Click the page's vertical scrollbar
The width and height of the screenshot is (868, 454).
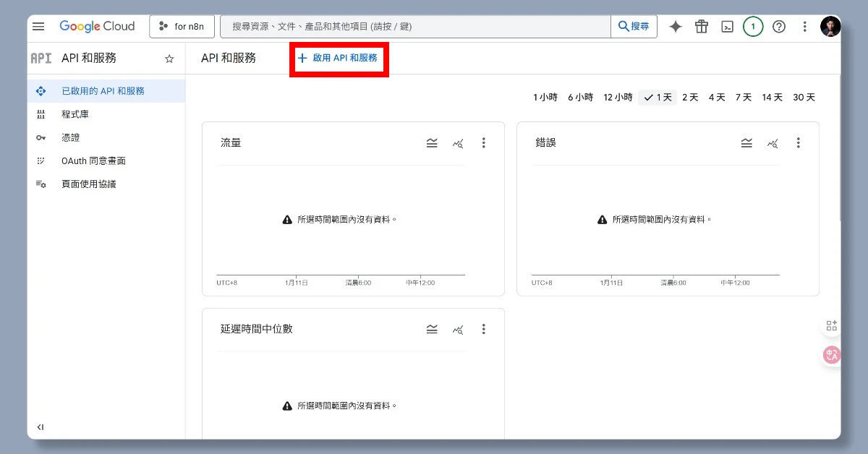click(839, 148)
